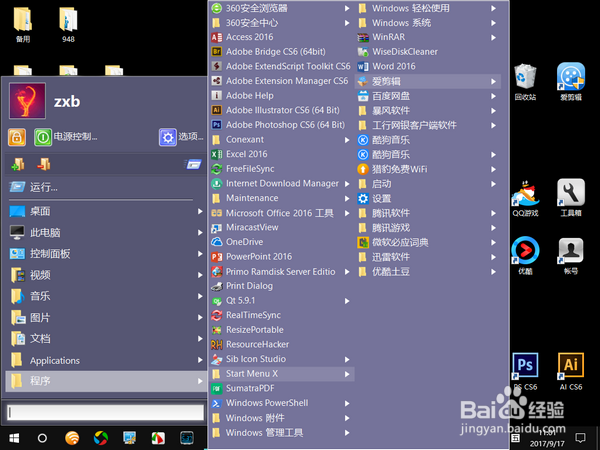Image resolution: width=600 pixels, height=450 pixels.
Task: Launch Access 2016 icon
Action: tap(217, 37)
